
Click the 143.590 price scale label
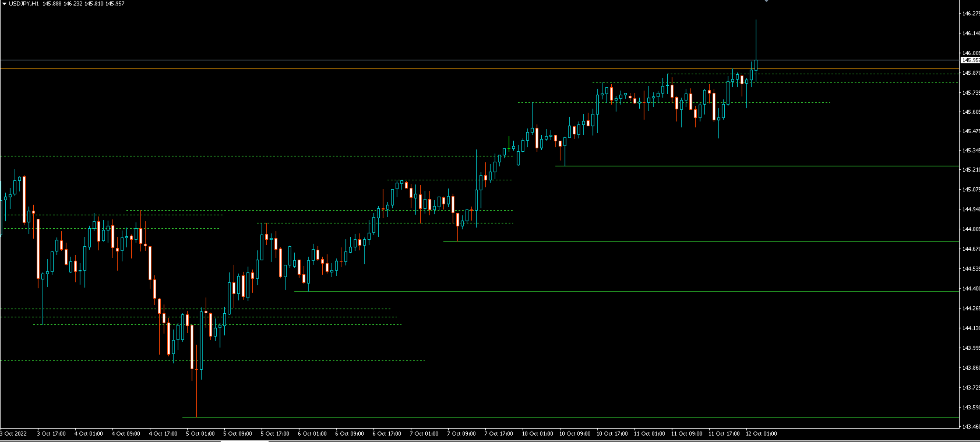971,407
